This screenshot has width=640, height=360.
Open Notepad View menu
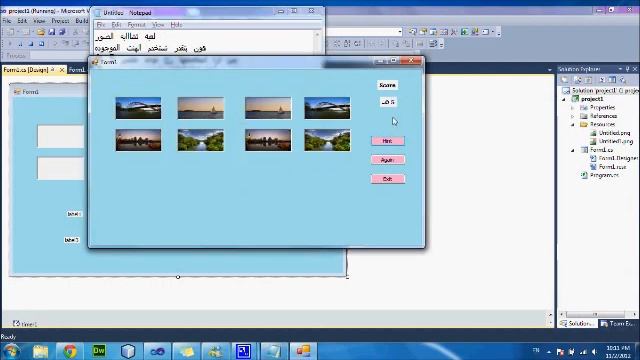pyautogui.click(x=158, y=25)
